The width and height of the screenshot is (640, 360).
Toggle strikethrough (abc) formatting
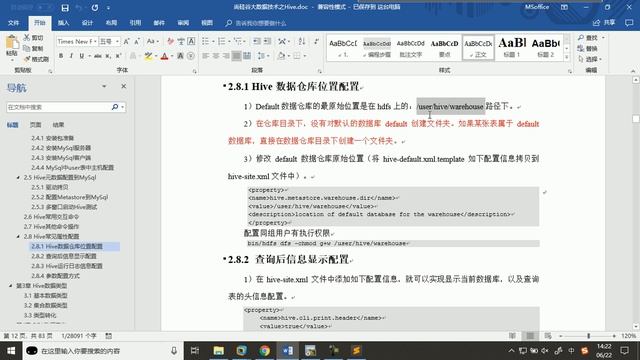tap(98, 56)
